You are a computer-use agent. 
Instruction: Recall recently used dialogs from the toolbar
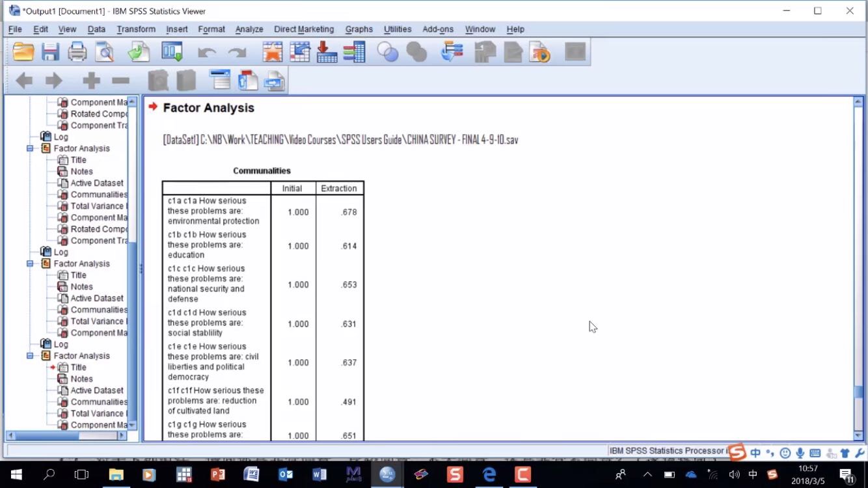click(172, 52)
